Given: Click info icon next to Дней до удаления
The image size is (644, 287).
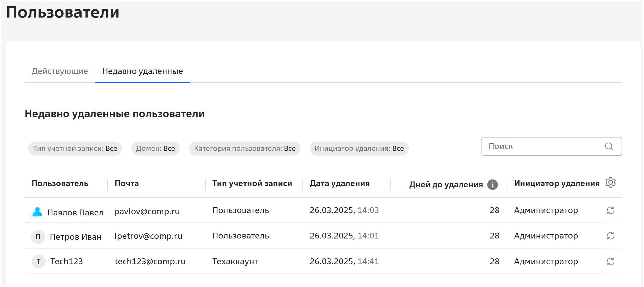Looking at the screenshot, I should pos(492,185).
